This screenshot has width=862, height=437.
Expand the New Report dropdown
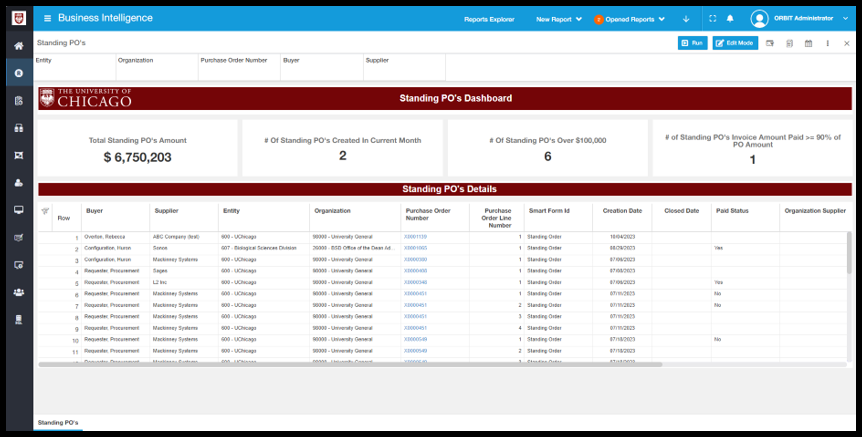click(559, 19)
